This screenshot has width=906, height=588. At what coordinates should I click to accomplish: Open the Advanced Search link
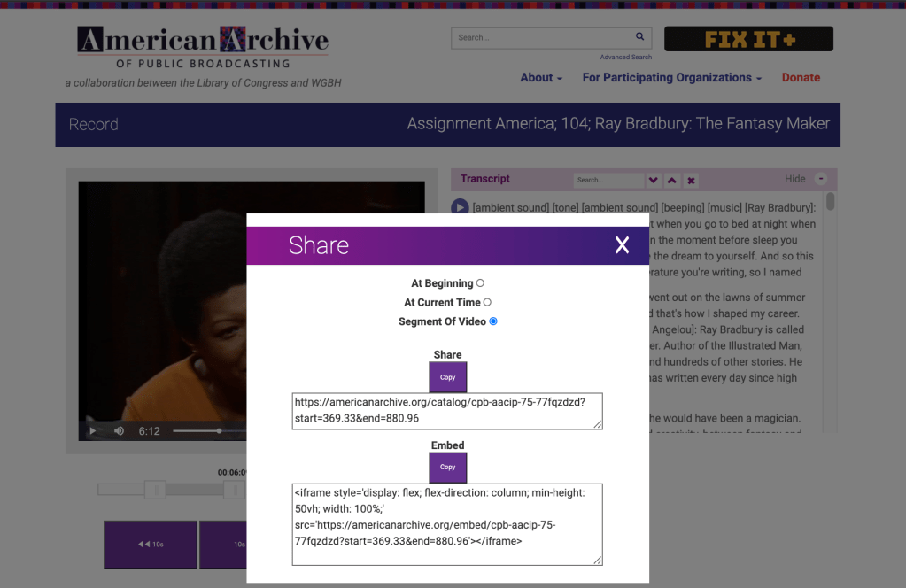click(x=625, y=58)
